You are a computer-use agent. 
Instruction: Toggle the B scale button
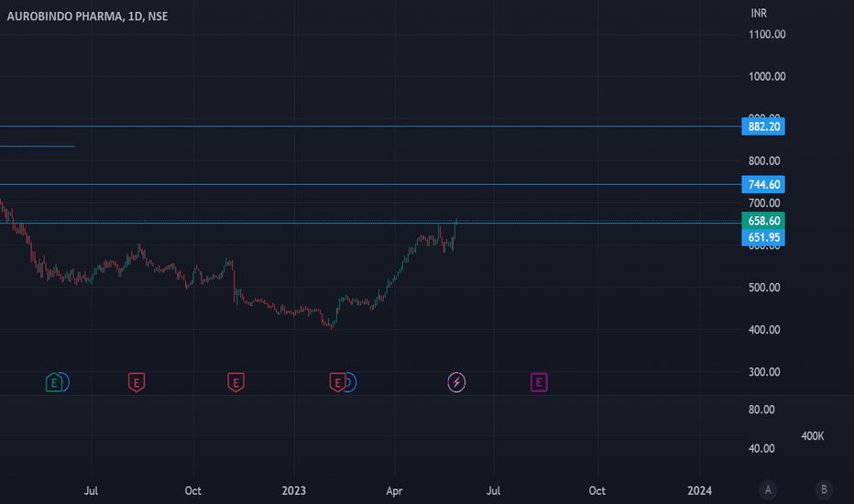[x=824, y=490]
